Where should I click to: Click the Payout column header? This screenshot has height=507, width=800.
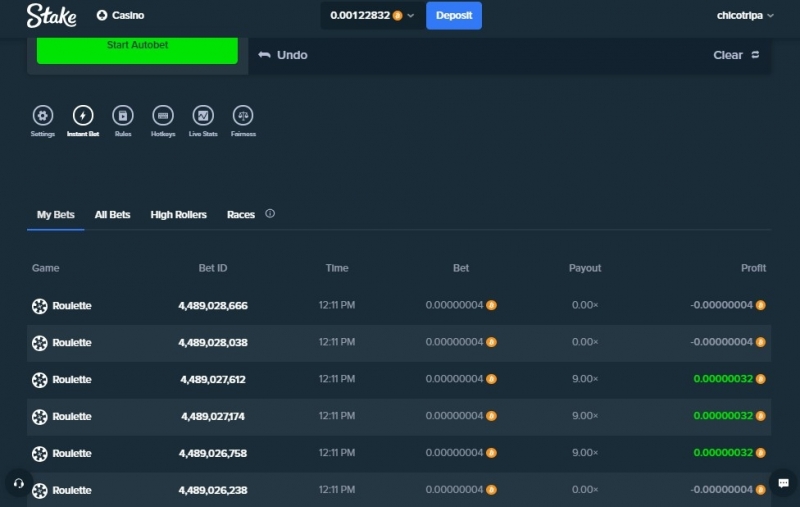coord(585,268)
